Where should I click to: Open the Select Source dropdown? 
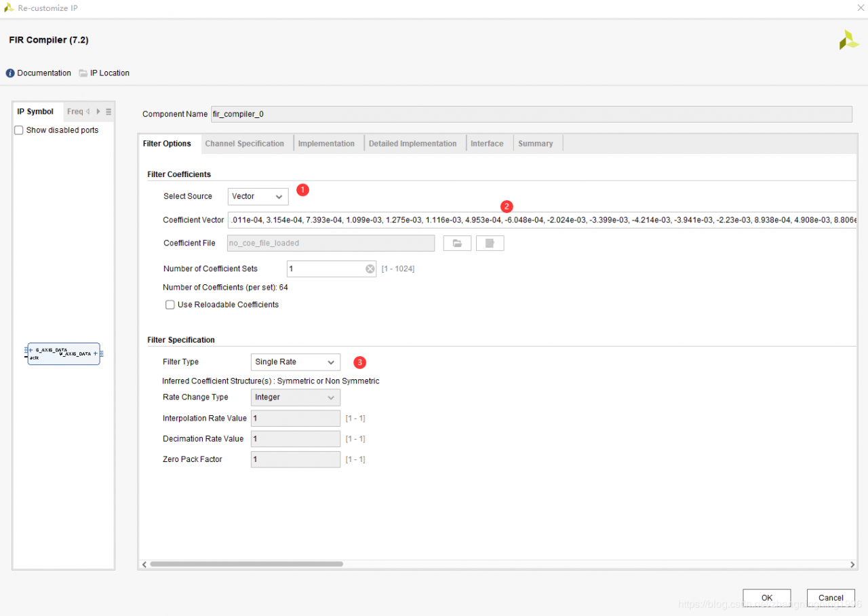tap(258, 197)
